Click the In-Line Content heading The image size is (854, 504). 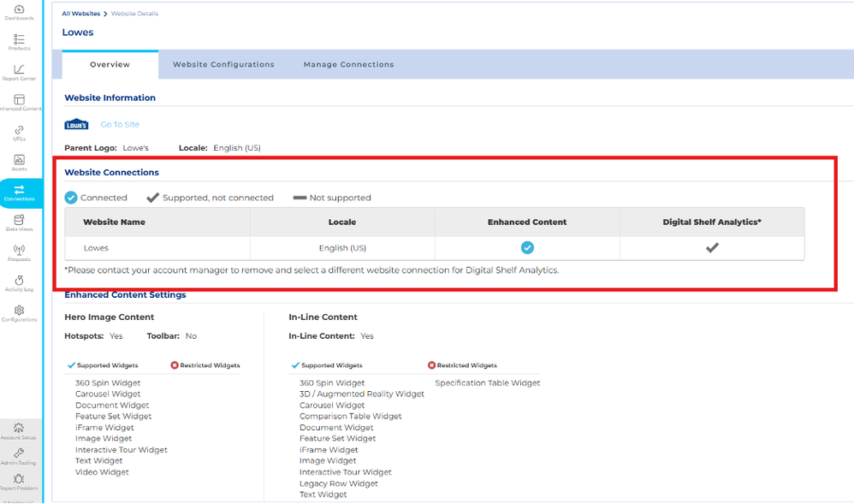click(x=323, y=317)
